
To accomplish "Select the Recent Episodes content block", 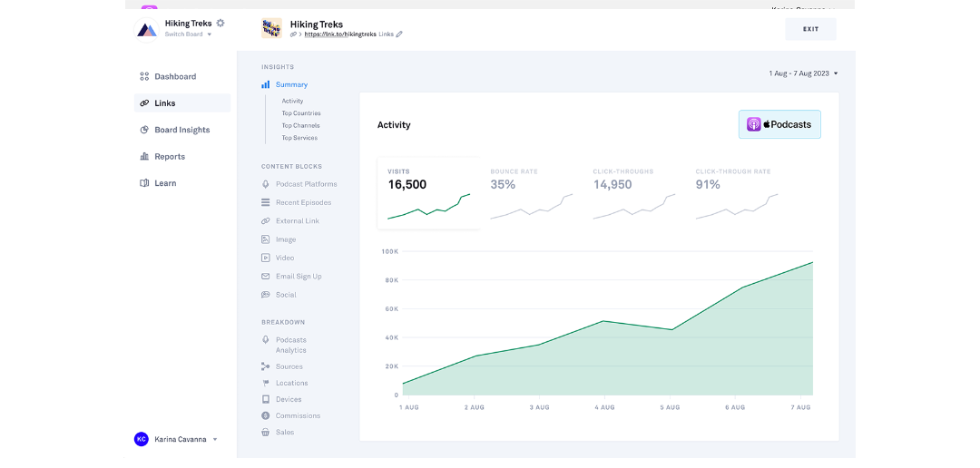I will coord(303,202).
